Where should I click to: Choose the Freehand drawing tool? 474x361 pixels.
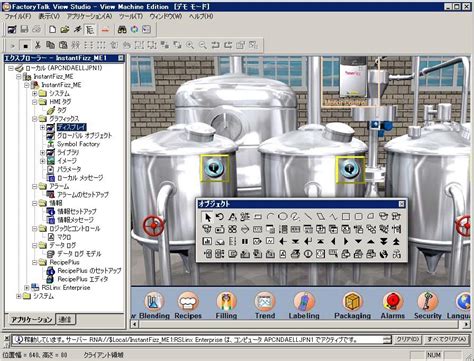295,217
